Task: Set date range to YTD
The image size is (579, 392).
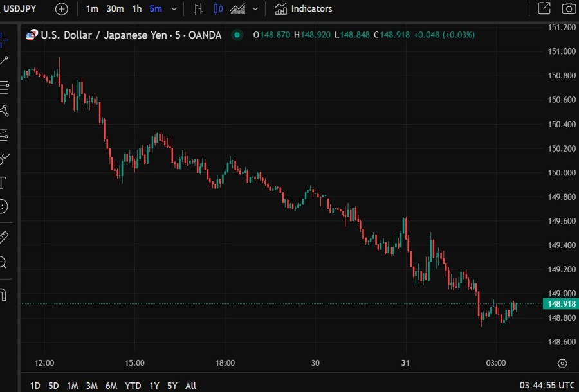Action: [133, 386]
